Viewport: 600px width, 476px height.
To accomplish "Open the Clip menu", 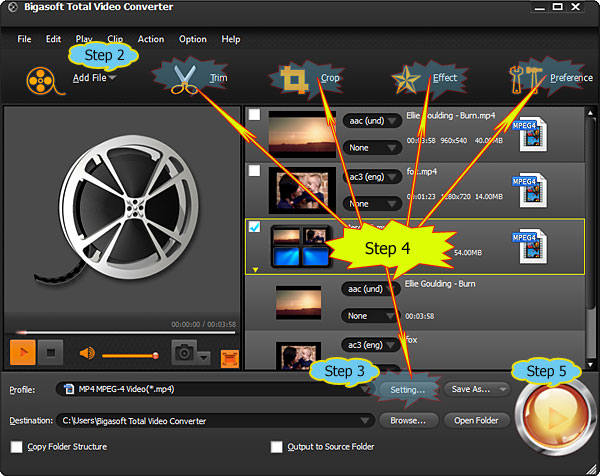I will coord(115,39).
